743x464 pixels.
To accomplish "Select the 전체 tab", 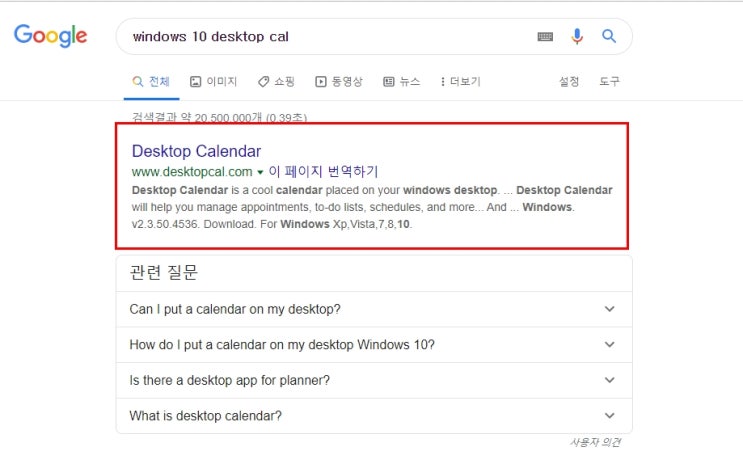I will tap(151, 82).
